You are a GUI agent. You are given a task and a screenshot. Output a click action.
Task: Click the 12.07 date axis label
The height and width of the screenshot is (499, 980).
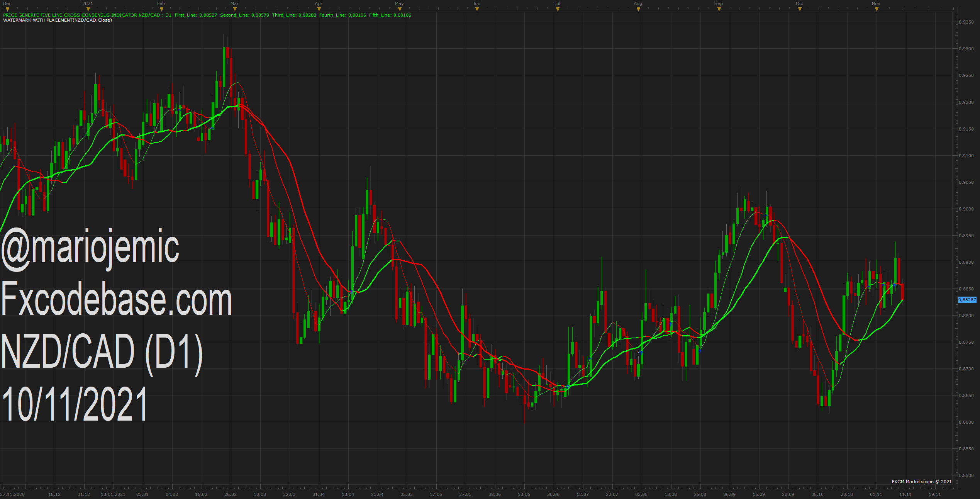tap(583, 494)
